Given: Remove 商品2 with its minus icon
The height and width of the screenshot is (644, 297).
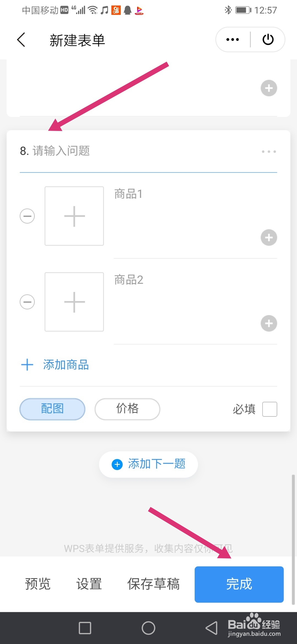Looking at the screenshot, I should point(27,302).
